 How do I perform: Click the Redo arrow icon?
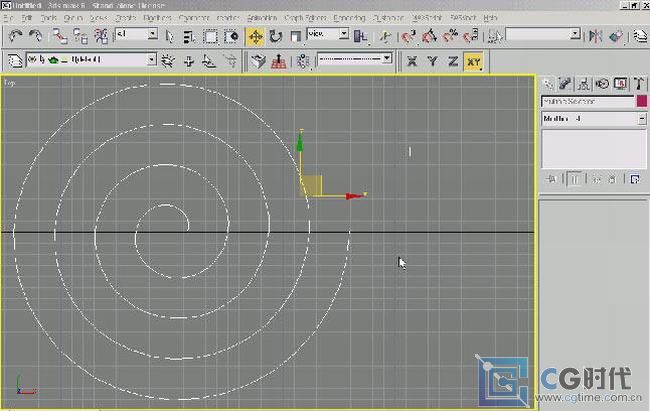coord(36,36)
